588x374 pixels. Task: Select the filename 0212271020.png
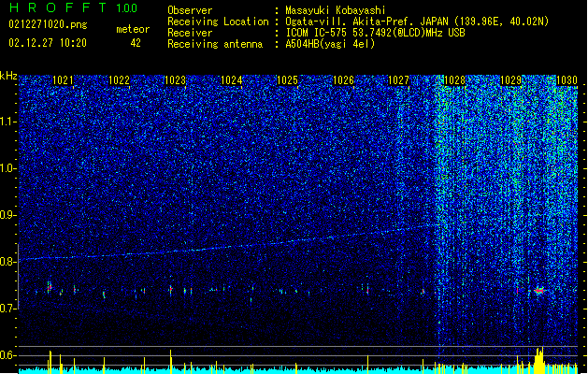(x=48, y=24)
